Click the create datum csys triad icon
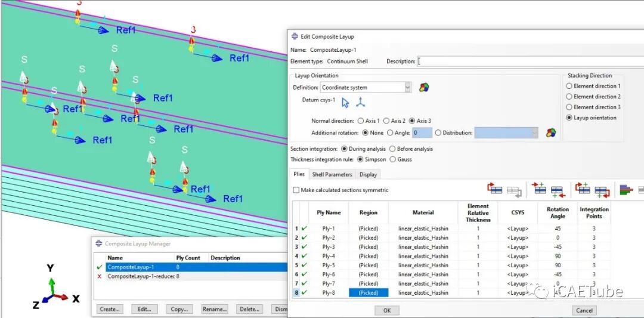Screen dimensions: 644x318 click(360, 102)
